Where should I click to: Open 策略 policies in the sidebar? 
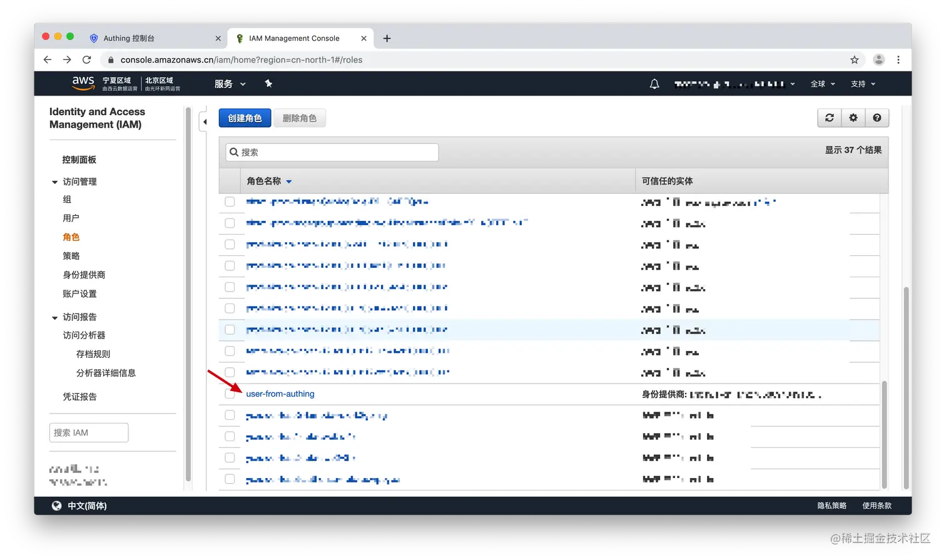point(71,256)
